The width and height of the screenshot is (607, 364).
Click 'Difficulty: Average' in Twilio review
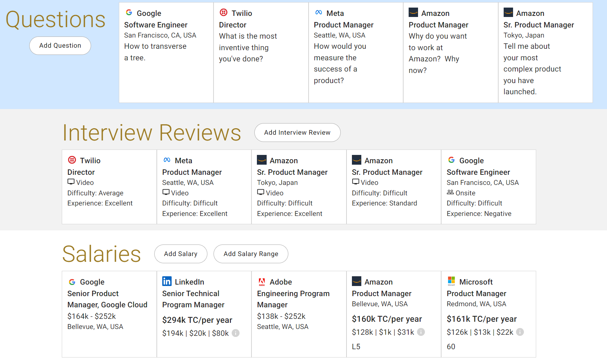95,193
